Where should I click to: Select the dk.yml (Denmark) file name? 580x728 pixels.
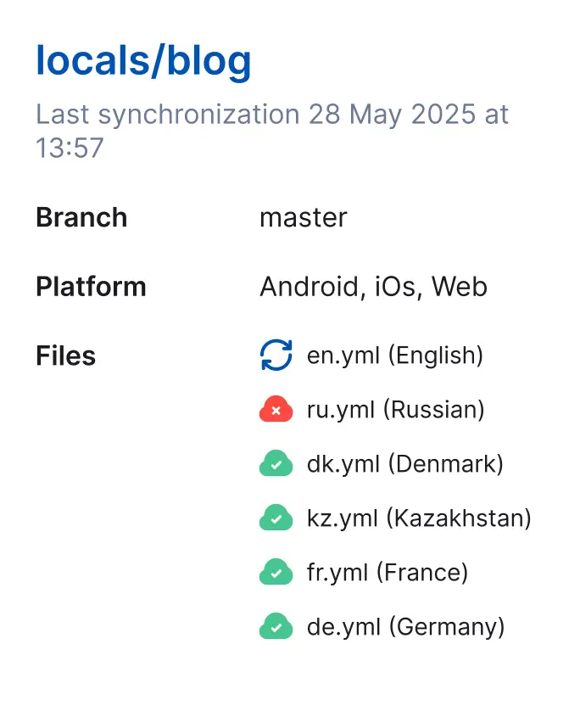click(x=405, y=464)
